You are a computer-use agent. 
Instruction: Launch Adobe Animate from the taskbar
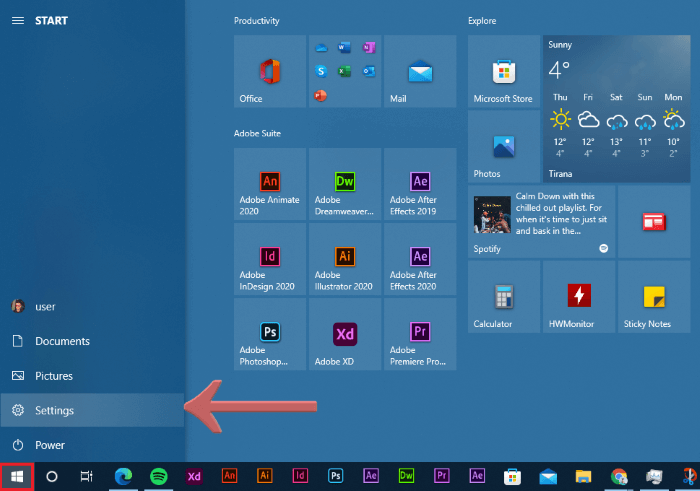point(229,476)
